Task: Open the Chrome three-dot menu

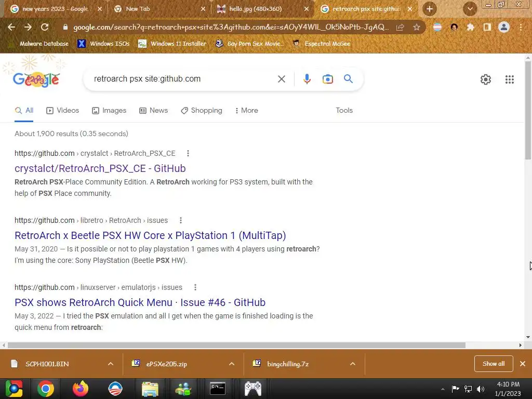Action: click(521, 27)
